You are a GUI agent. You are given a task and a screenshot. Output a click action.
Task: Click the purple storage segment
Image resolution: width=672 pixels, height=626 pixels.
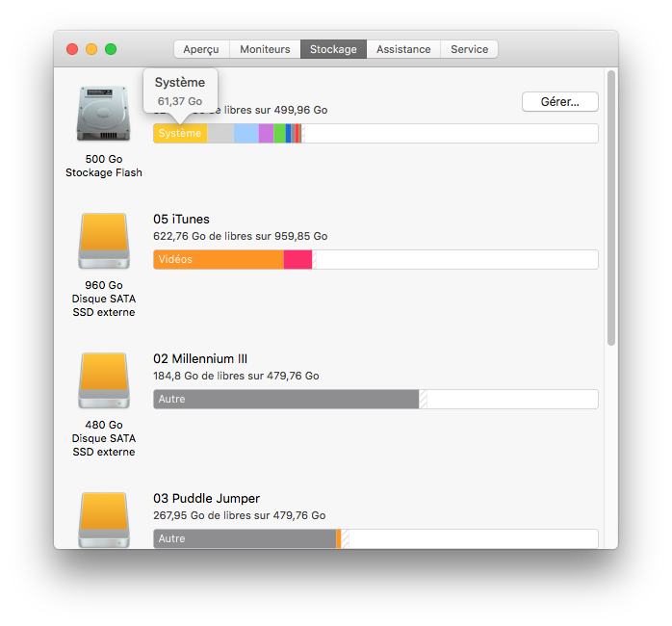[x=266, y=133]
